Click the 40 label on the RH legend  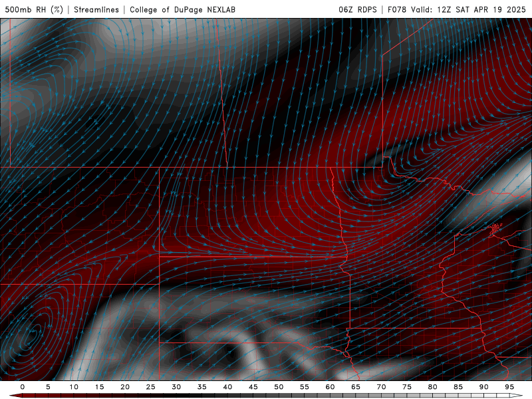tap(227, 387)
